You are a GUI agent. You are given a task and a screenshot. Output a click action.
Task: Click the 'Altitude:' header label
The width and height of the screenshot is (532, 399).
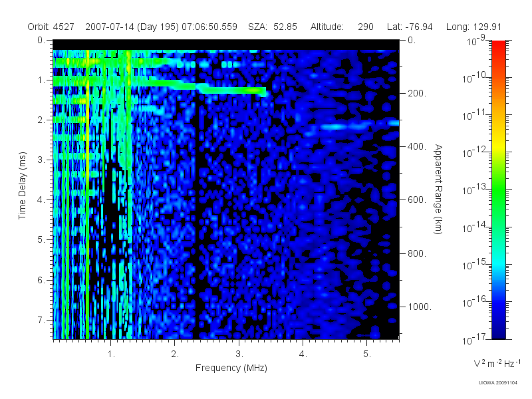pos(327,27)
